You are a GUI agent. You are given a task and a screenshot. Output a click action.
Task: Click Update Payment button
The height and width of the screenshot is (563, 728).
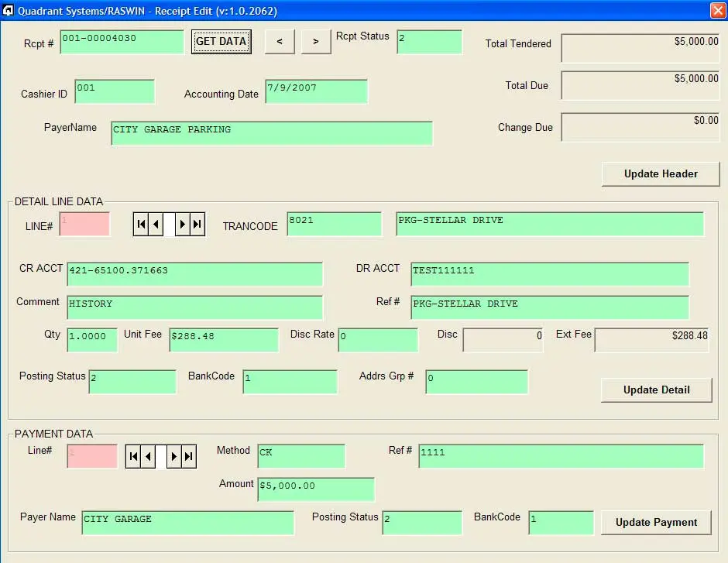click(x=656, y=522)
